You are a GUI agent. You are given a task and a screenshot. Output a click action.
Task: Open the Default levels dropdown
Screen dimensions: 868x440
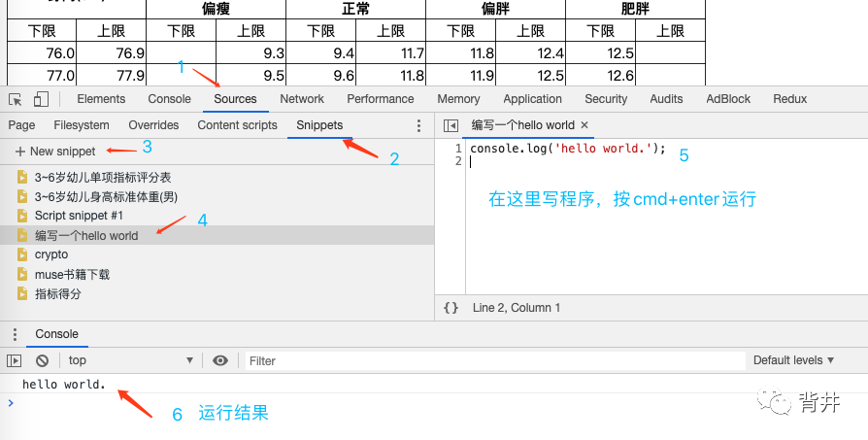793,360
